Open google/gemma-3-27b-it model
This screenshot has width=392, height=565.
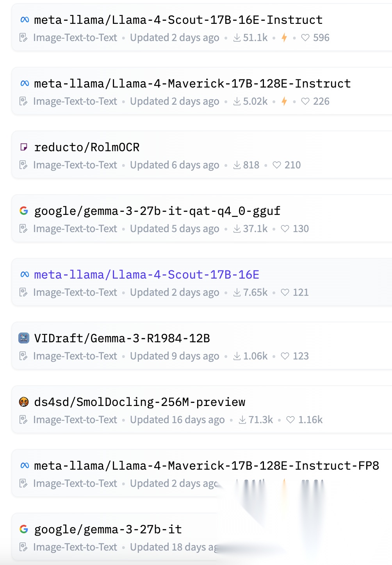pos(108,529)
